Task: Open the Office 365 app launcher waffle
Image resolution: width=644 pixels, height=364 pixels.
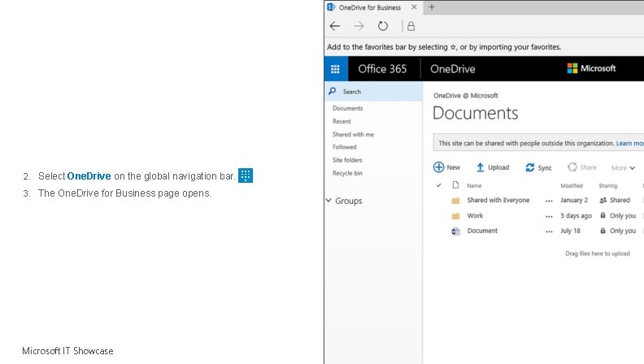Action: (x=336, y=68)
